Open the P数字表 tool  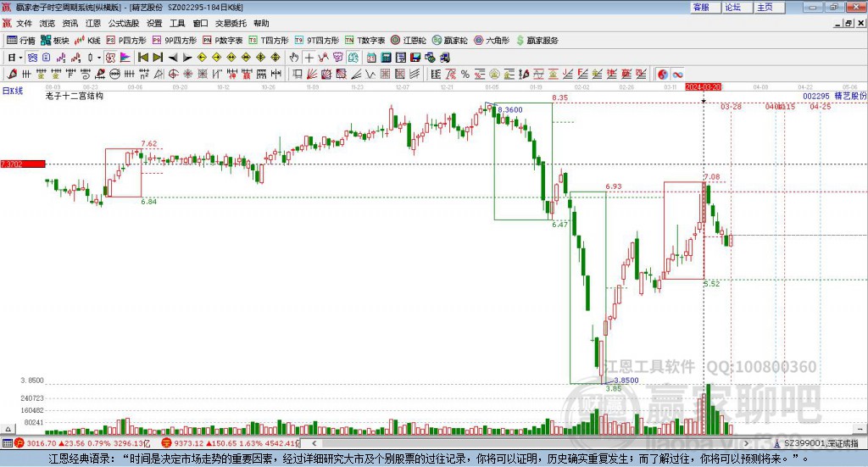pos(223,41)
